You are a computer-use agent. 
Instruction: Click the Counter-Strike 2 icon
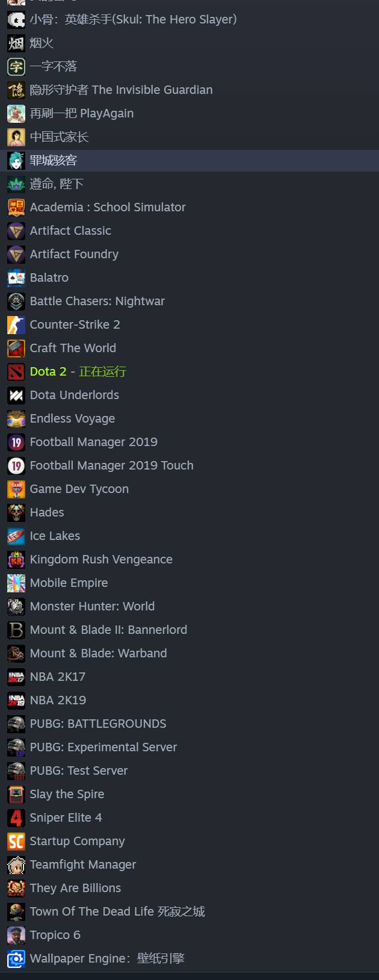point(16,324)
